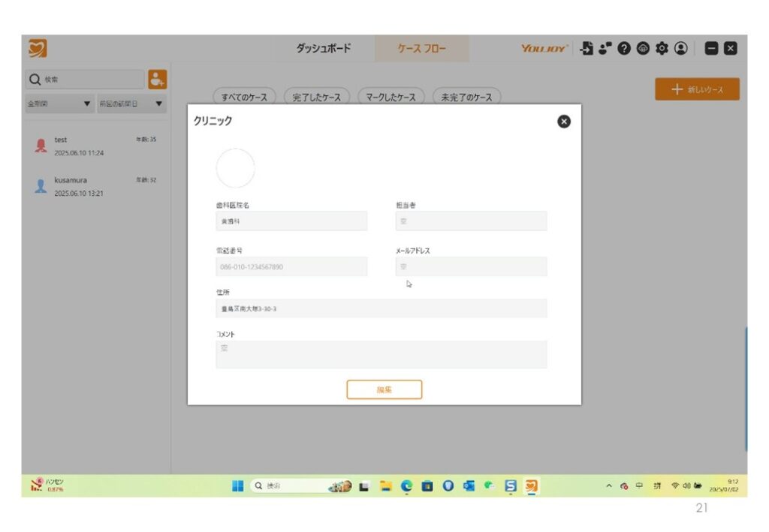Close the クリニック dialog
The height and width of the screenshot is (532, 769).
(564, 122)
